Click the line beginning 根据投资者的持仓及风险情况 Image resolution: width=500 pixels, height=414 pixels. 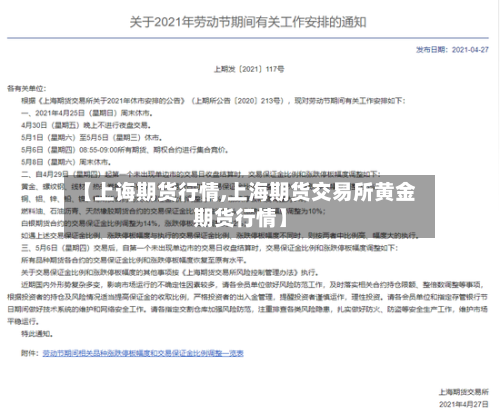pos(248,297)
